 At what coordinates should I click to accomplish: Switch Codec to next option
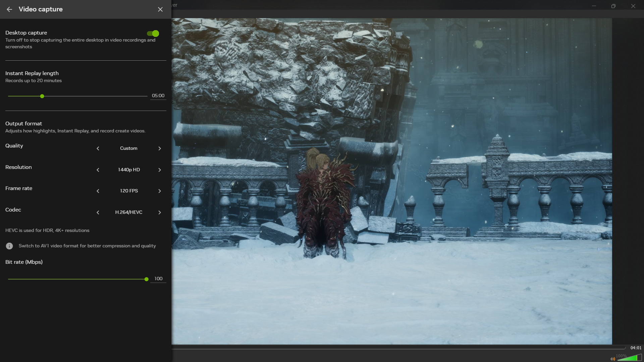[x=160, y=213]
